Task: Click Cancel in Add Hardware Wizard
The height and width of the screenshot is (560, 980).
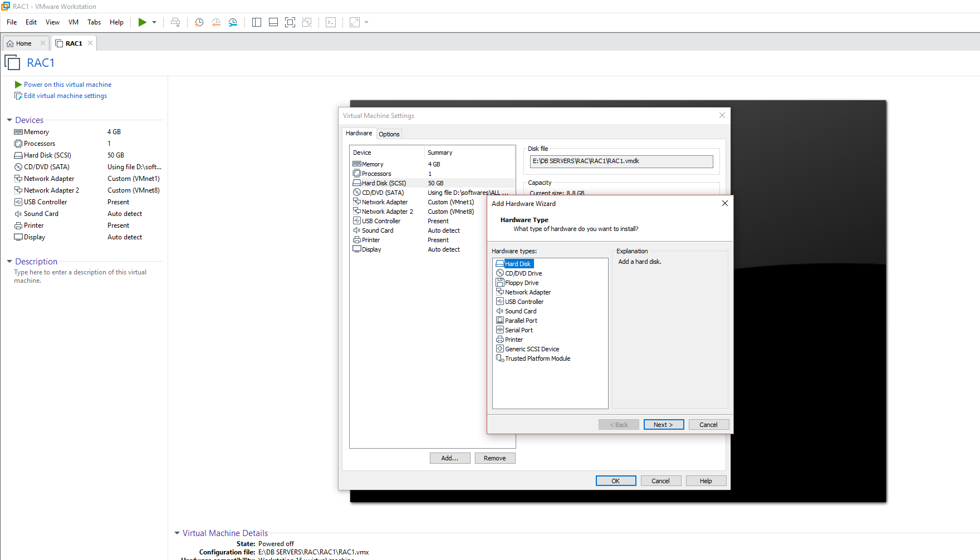Action: coord(709,425)
